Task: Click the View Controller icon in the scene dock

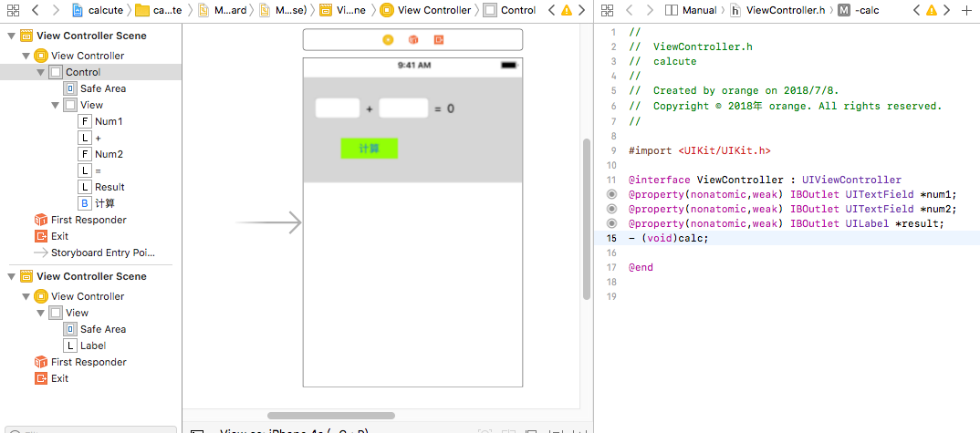Action: (388, 39)
